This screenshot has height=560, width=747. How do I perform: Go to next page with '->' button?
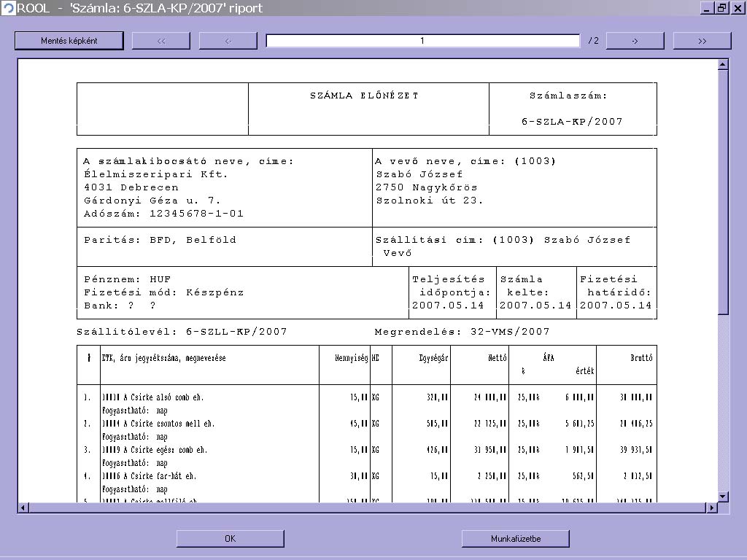coord(635,41)
